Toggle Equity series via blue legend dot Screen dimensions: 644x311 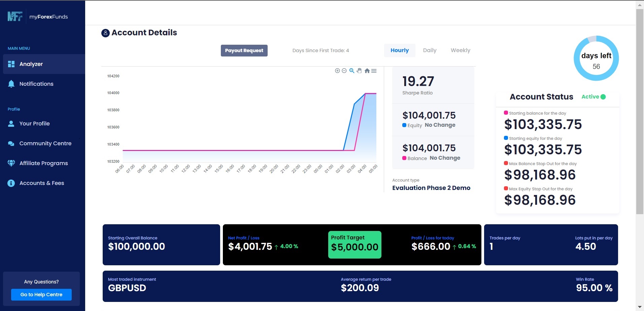[x=404, y=125]
